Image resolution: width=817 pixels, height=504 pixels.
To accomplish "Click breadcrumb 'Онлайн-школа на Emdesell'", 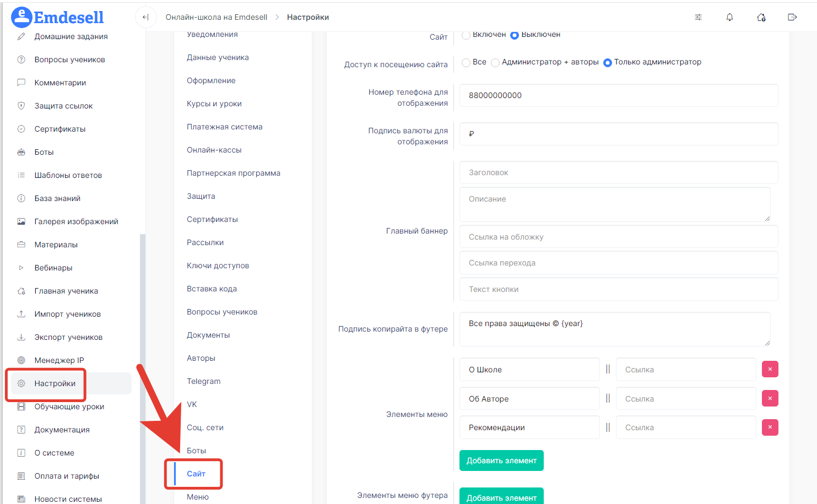I will tap(217, 17).
